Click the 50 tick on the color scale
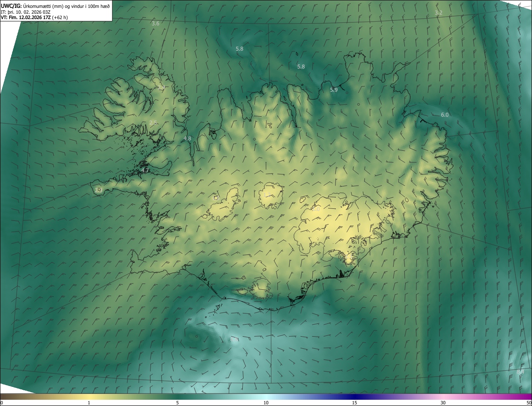This screenshot has height=406, width=532. [529, 403]
